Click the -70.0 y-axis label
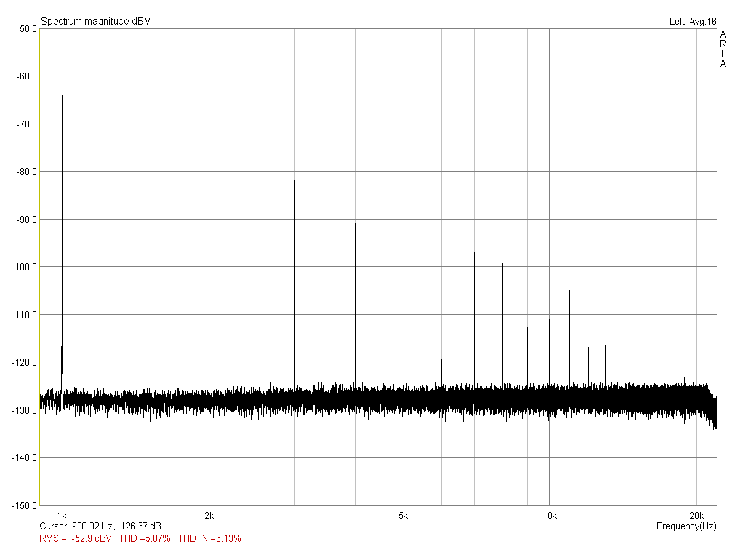The width and height of the screenshot is (756, 544). [x=26, y=124]
